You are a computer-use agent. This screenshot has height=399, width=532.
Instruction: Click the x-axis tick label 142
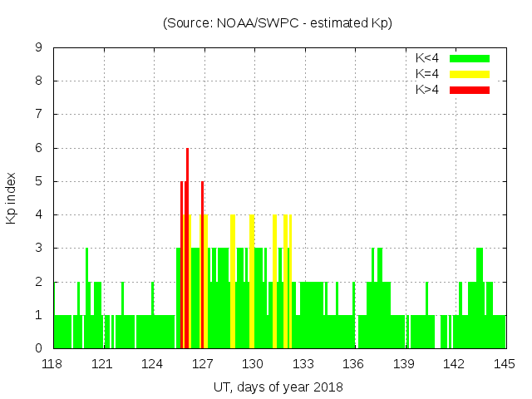click(x=455, y=364)
